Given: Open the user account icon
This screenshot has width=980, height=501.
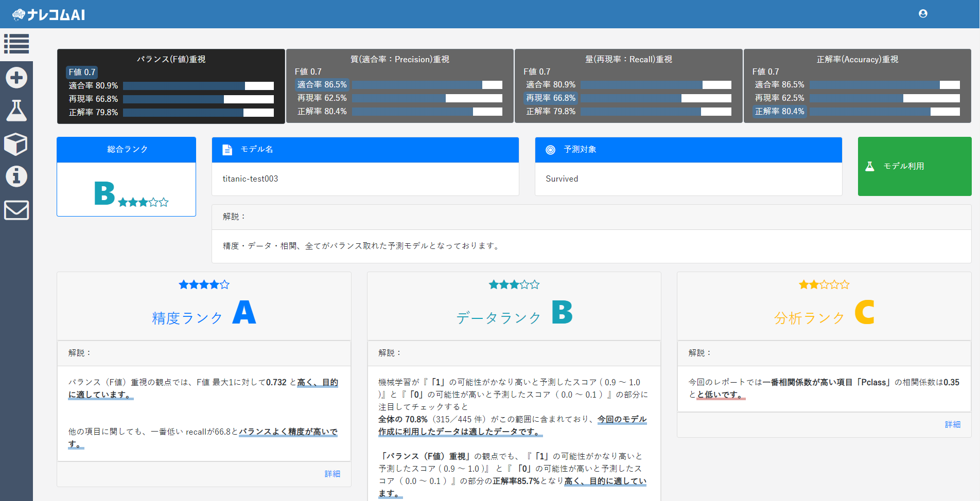Looking at the screenshot, I should 923,14.
